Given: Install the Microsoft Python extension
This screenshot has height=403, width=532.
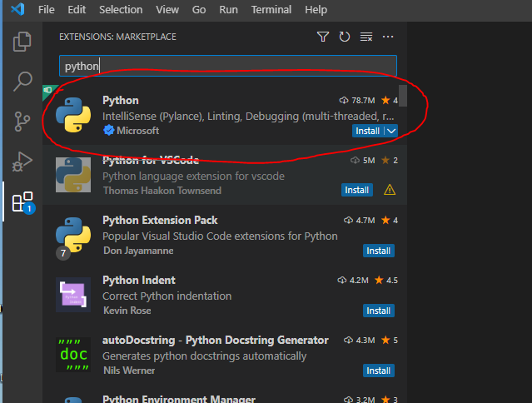Looking at the screenshot, I should coord(368,131).
